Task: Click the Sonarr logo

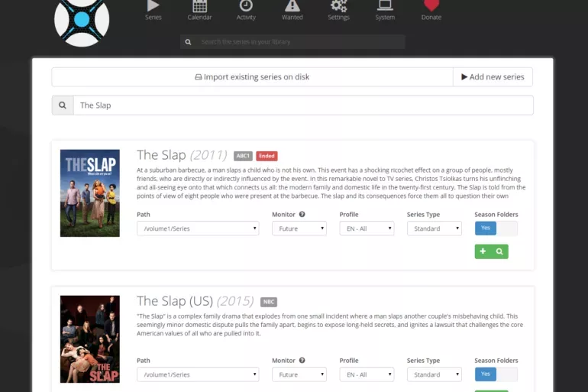Action: click(x=82, y=21)
